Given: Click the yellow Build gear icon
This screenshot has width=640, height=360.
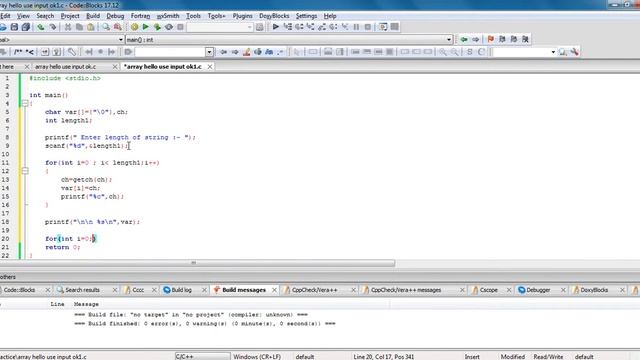Looking at the screenshot, I should pyautogui.click(x=134, y=27).
